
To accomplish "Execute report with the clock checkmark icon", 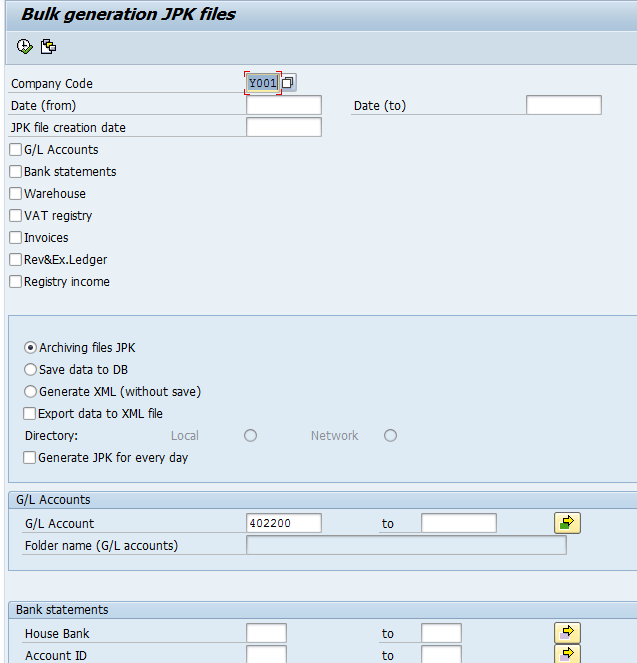I will [x=25, y=47].
